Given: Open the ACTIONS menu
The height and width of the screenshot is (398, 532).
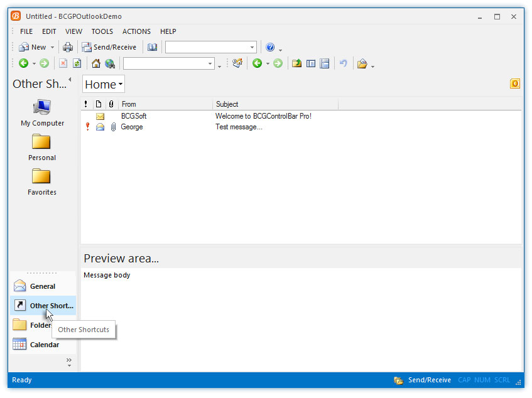Looking at the screenshot, I should pyautogui.click(x=136, y=31).
